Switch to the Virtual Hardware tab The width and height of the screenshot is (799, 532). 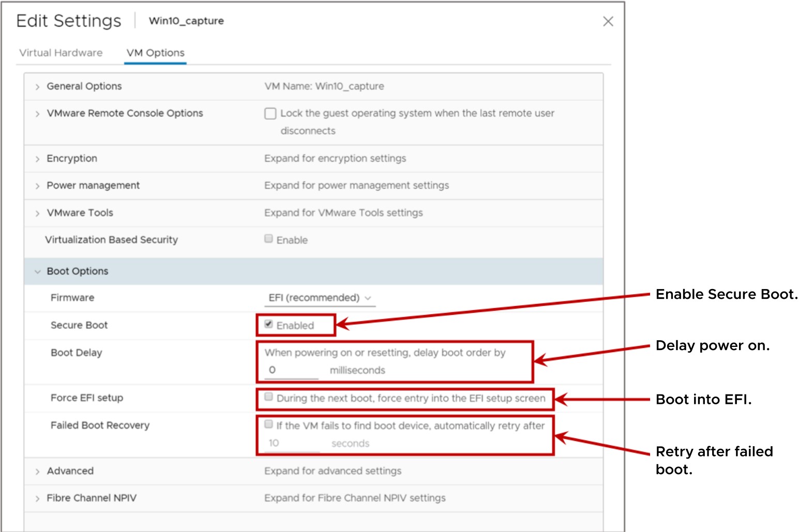pyautogui.click(x=61, y=53)
